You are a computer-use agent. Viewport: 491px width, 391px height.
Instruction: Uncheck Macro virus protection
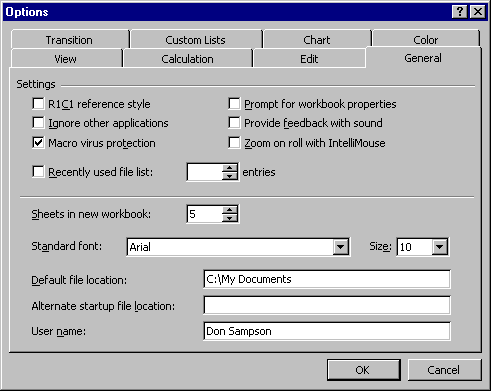38,143
